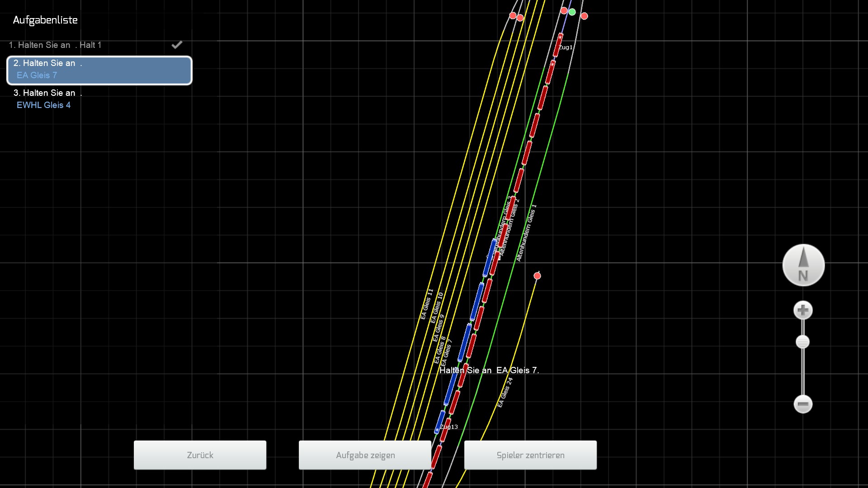Select task 2 EA Gleis 7

point(99,70)
